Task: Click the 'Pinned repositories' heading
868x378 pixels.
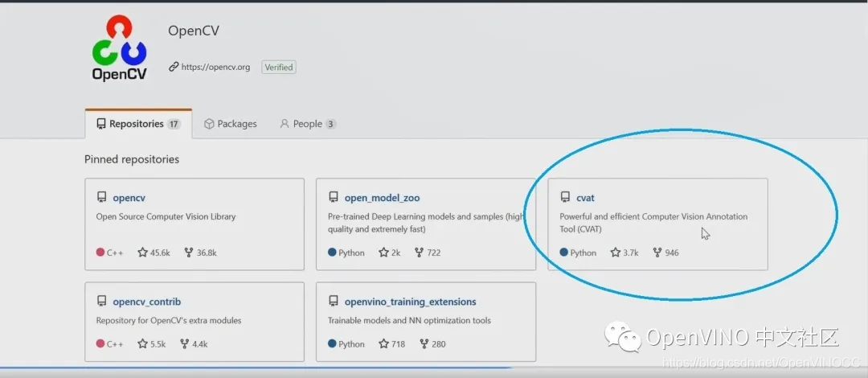Action: [x=132, y=159]
